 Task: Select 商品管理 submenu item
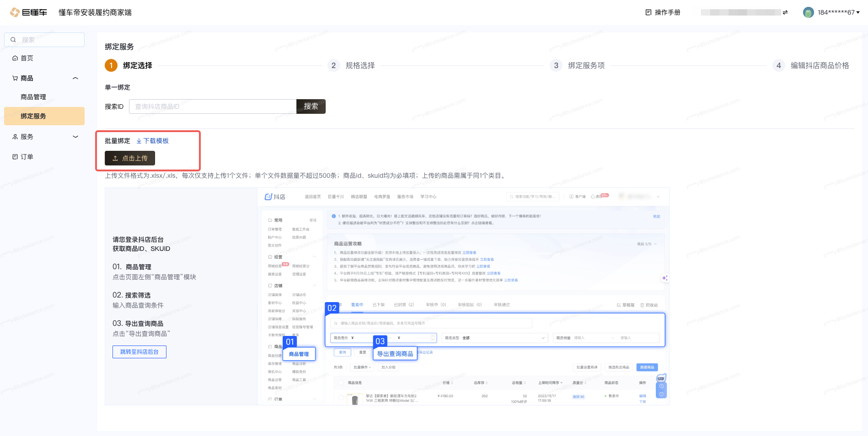tap(33, 97)
